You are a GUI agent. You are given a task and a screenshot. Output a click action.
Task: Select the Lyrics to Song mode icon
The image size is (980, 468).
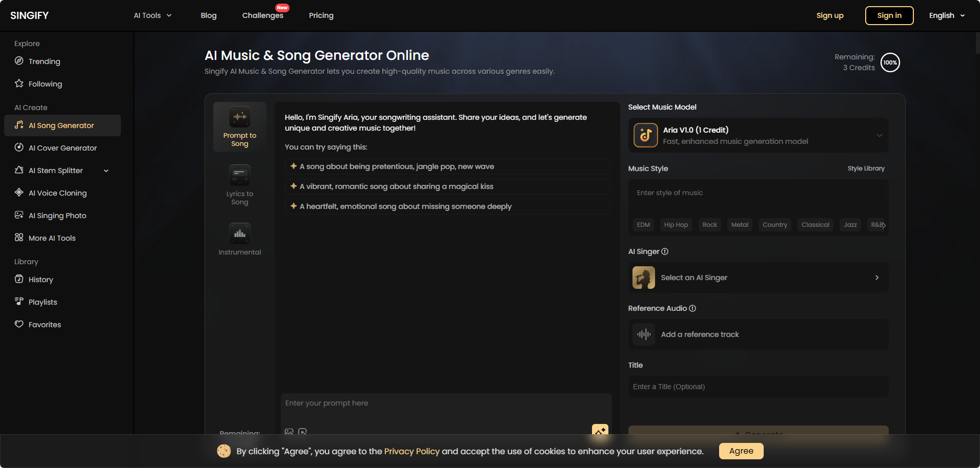click(240, 175)
